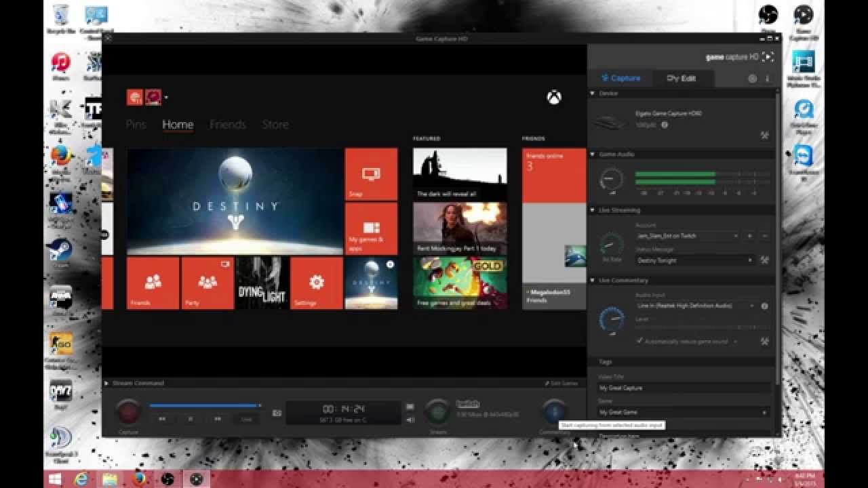This screenshot has width=868, height=488.
Task: Open the Party tile
Action: coord(208,283)
